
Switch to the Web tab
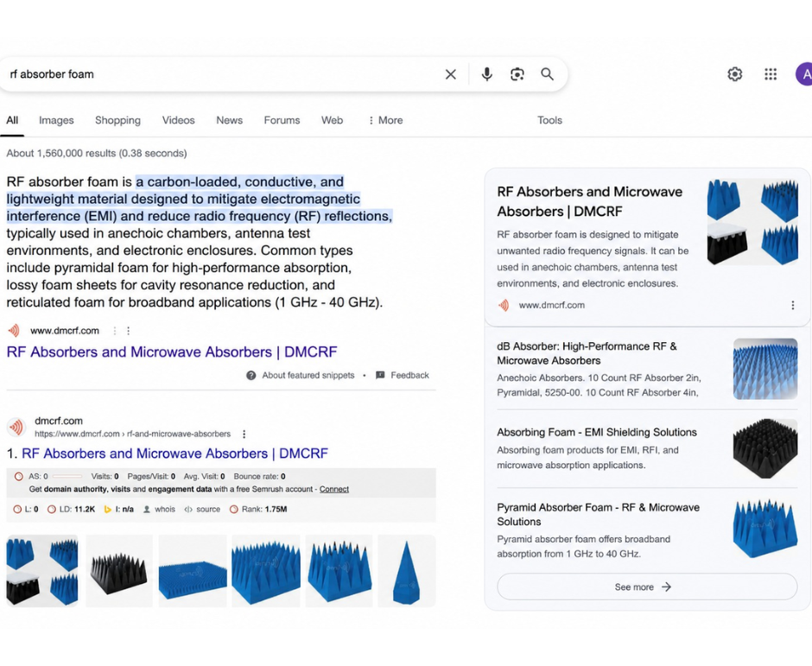point(332,120)
